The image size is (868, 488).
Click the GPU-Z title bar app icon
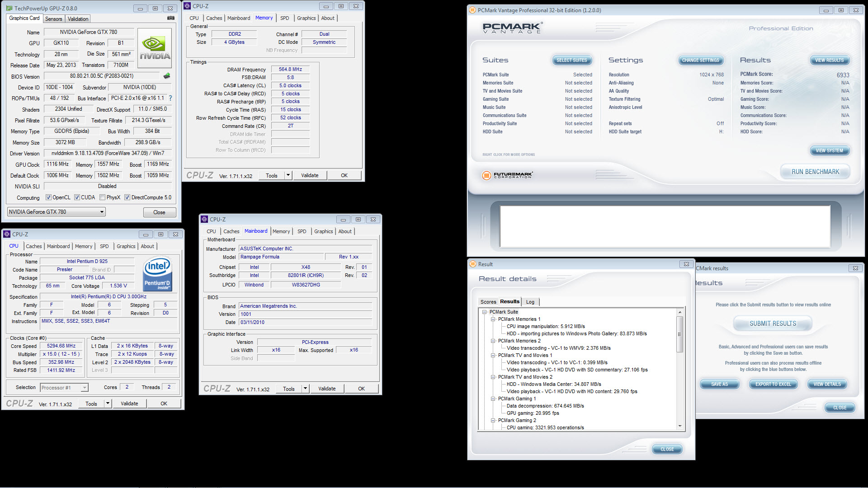pos(9,8)
